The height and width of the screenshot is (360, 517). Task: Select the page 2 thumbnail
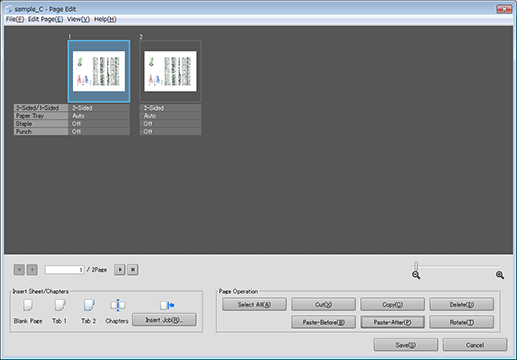(x=170, y=71)
